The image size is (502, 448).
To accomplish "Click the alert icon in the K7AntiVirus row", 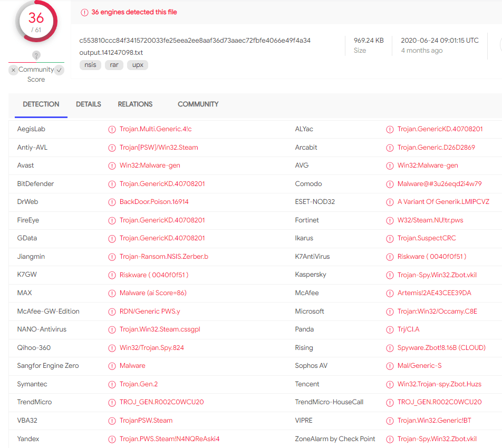I will (x=390, y=257).
